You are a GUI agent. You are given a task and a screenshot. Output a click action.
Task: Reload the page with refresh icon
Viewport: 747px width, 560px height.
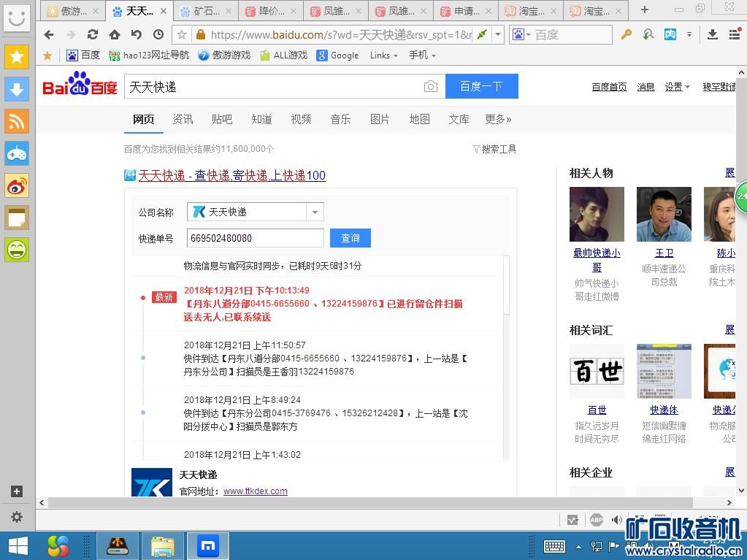tap(93, 34)
